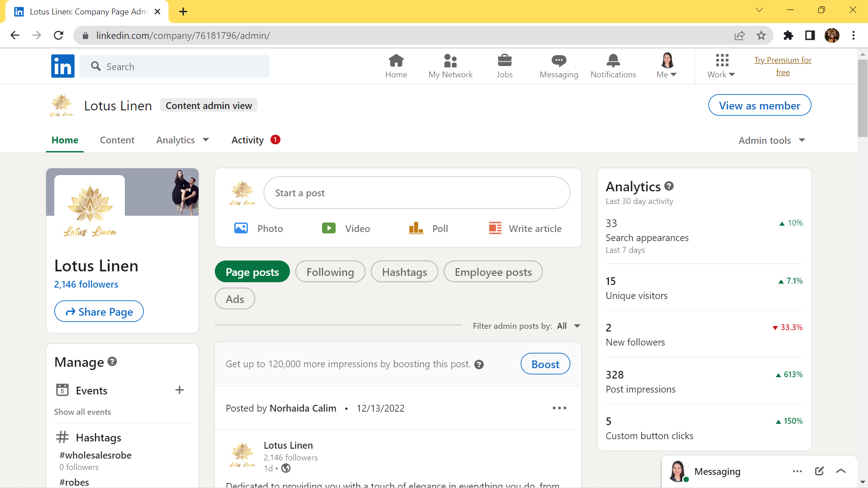
Task: Select the Hashtags feed filter
Action: (404, 272)
